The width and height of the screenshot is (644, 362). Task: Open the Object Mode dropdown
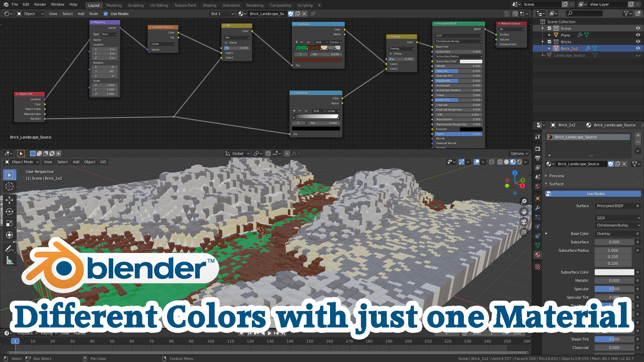pos(22,162)
